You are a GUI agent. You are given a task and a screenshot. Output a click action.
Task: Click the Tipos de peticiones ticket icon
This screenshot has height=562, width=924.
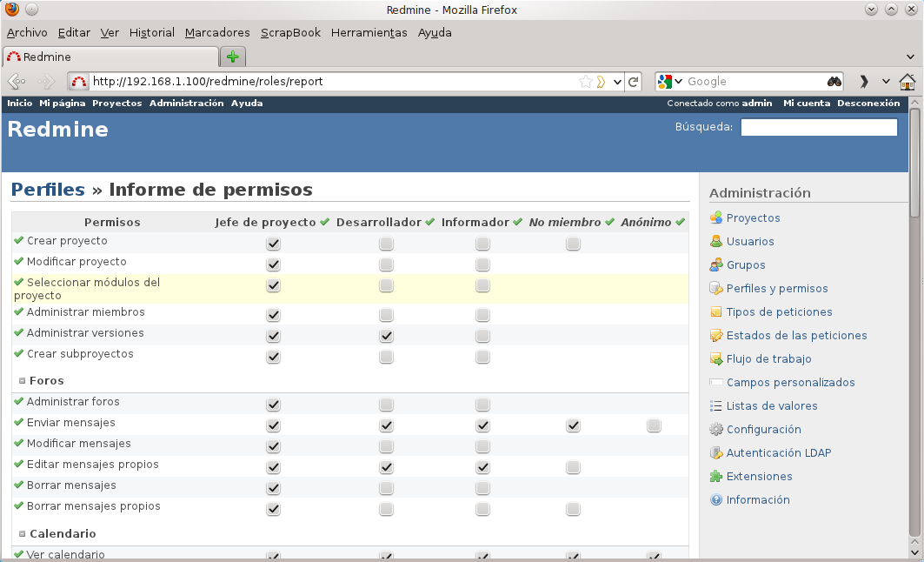(x=716, y=312)
